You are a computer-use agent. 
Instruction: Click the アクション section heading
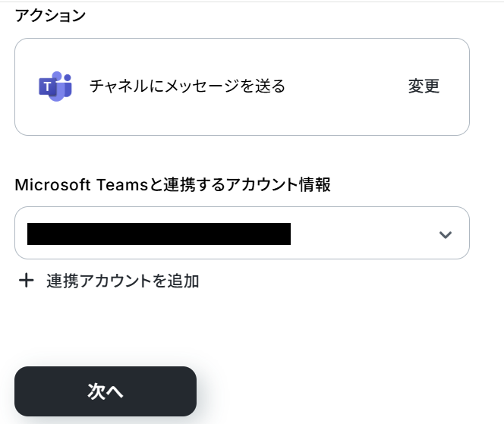[50, 15]
